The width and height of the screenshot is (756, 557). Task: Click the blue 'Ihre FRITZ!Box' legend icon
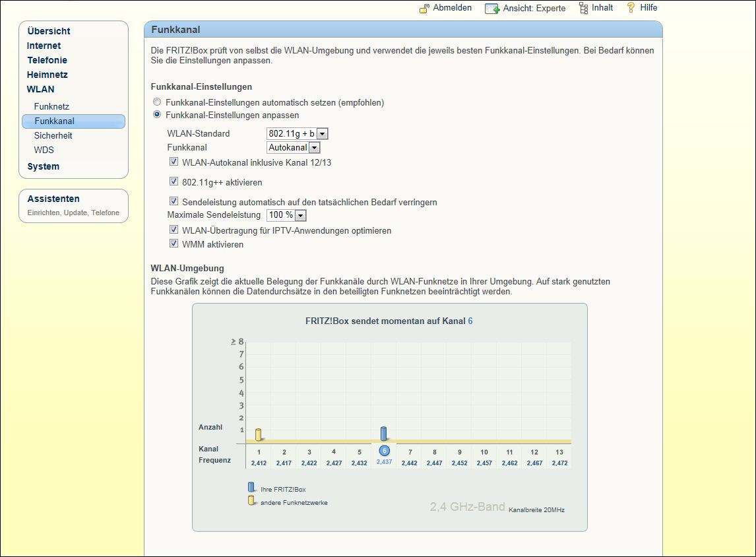[251, 487]
